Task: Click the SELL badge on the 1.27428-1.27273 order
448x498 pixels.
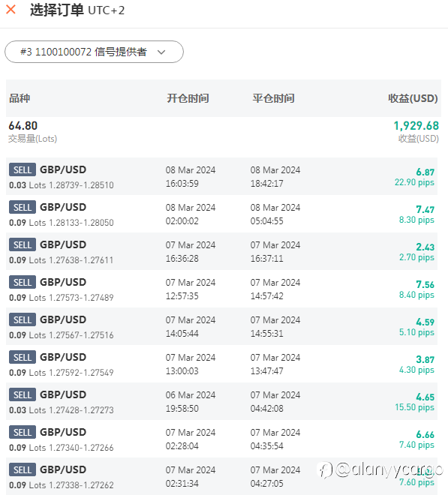Action: click(x=23, y=394)
